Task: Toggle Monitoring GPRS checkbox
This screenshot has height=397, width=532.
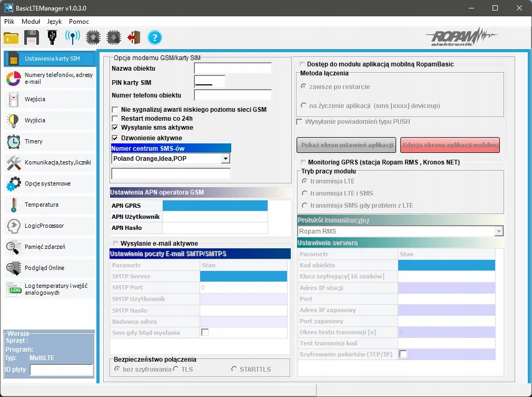Action: tap(303, 162)
